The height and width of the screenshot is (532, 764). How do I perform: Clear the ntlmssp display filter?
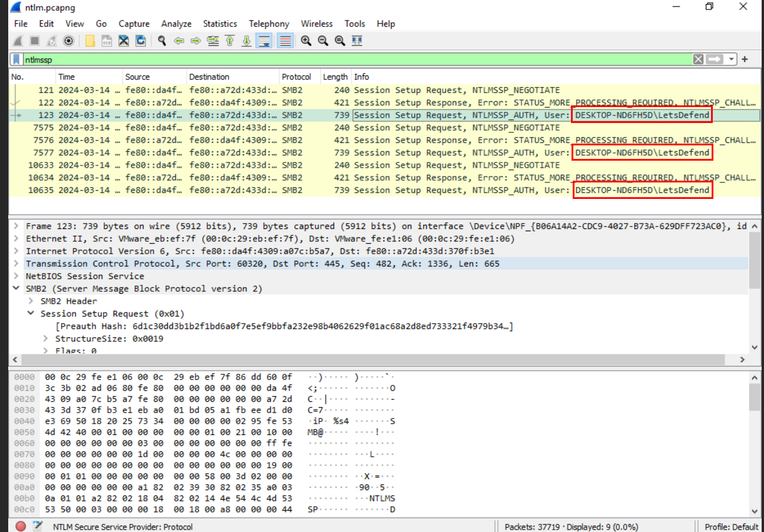click(x=698, y=59)
